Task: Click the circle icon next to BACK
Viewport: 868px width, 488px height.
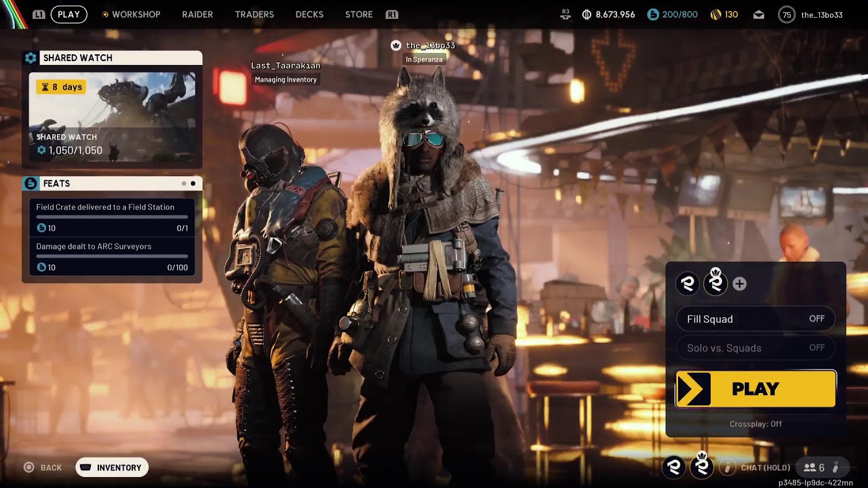Action: click(x=28, y=468)
